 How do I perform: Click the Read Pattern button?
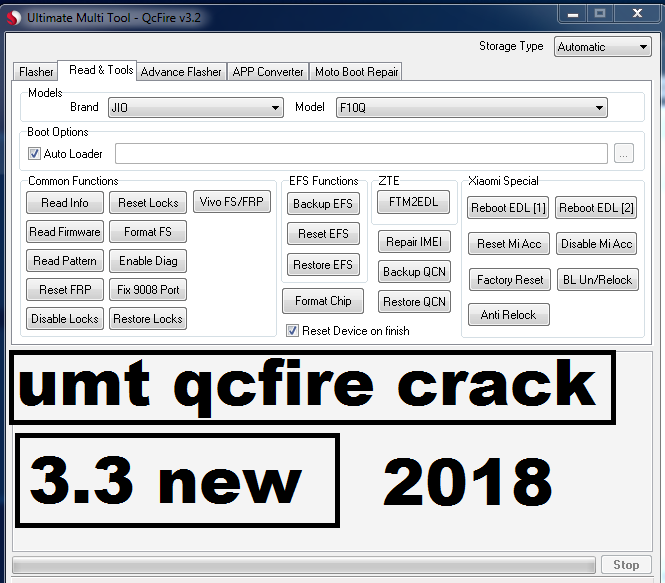64,261
